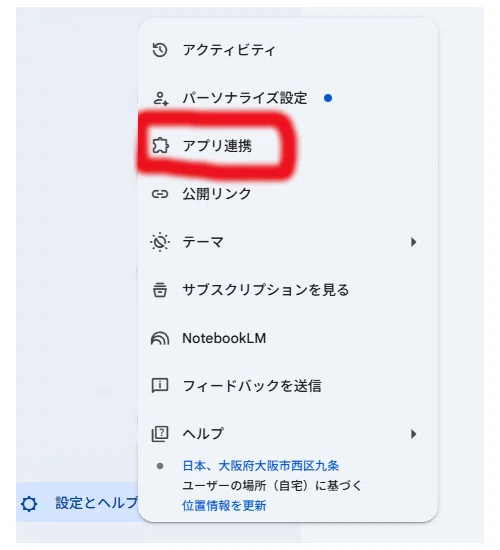Choose サブスクリプションを見る
Image resolution: width=500 pixels, height=550 pixels.
(x=288, y=290)
